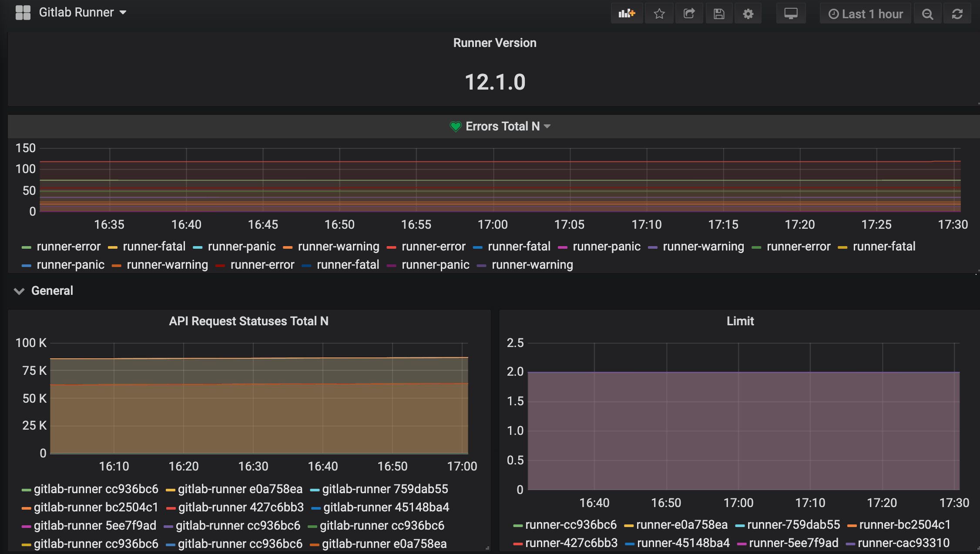Click the 100 K y-axis label in API chart
This screenshot has height=554, width=980.
[31, 343]
